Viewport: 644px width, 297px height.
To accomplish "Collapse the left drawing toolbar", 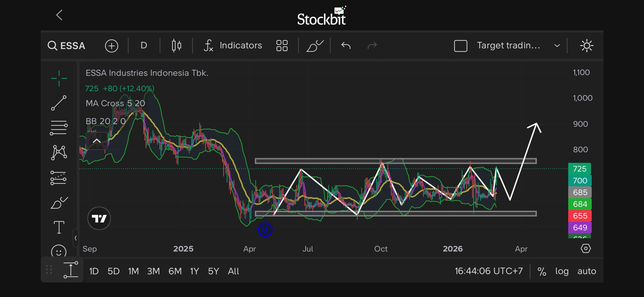I will tap(76, 238).
